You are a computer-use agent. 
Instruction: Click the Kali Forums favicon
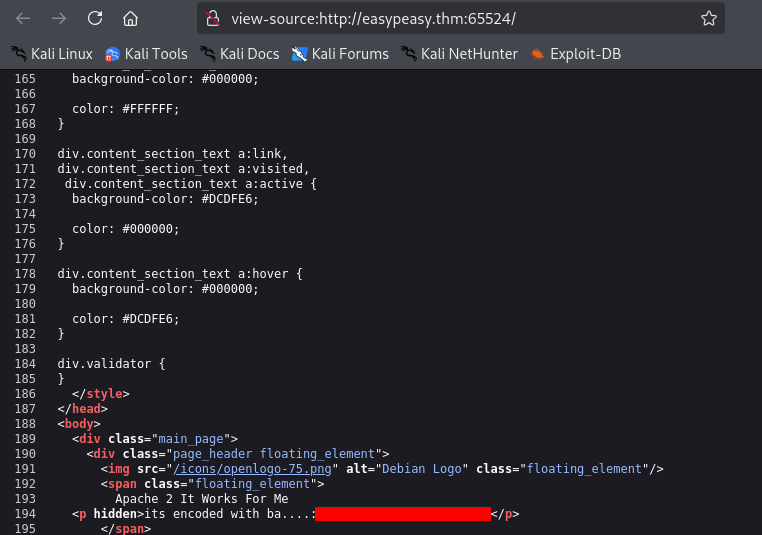click(299, 54)
